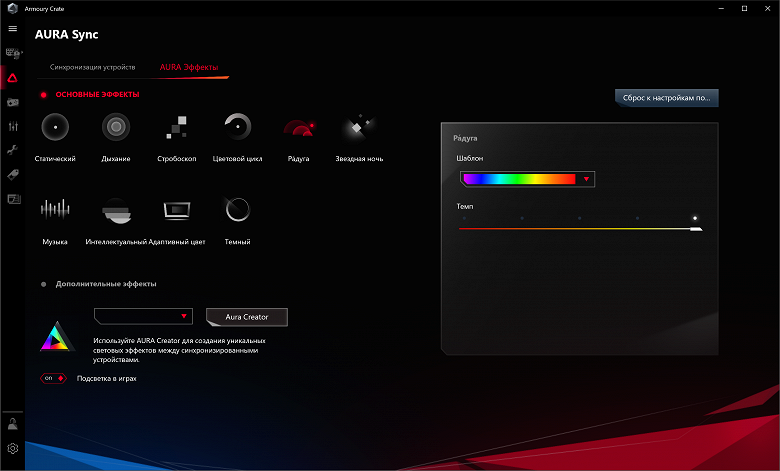This screenshot has height=471, width=780.
Task: Open the deals tag sidebar icon
Action: [x=13, y=175]
